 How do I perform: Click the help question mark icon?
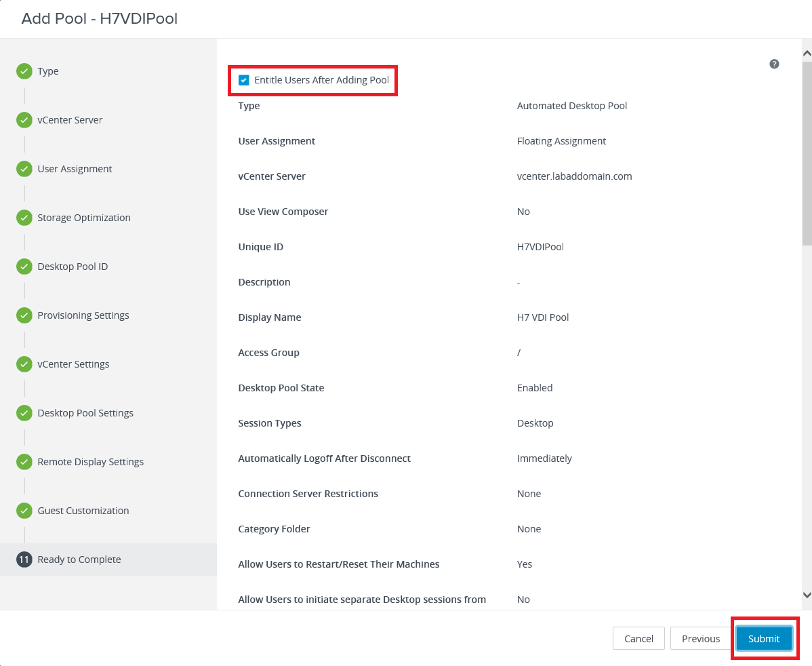[774, 64]
